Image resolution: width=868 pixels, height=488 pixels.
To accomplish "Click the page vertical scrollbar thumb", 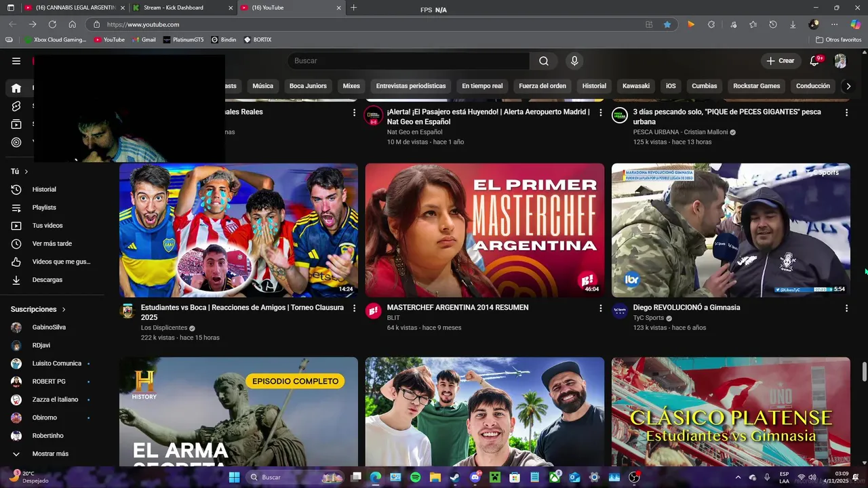I will [865, 372].
